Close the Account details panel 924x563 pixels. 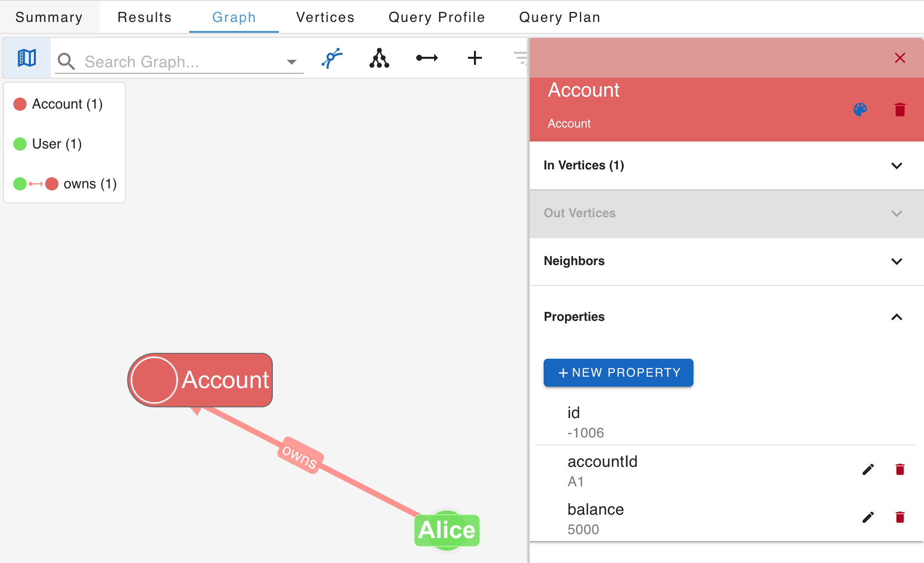[x=900, y=58]
